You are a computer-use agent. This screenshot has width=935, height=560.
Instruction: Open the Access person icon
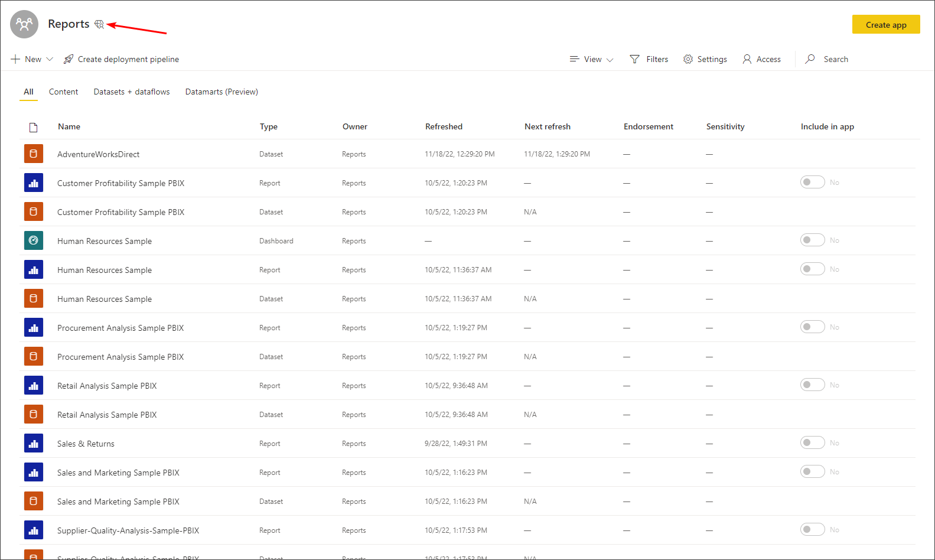coord(747,59)
